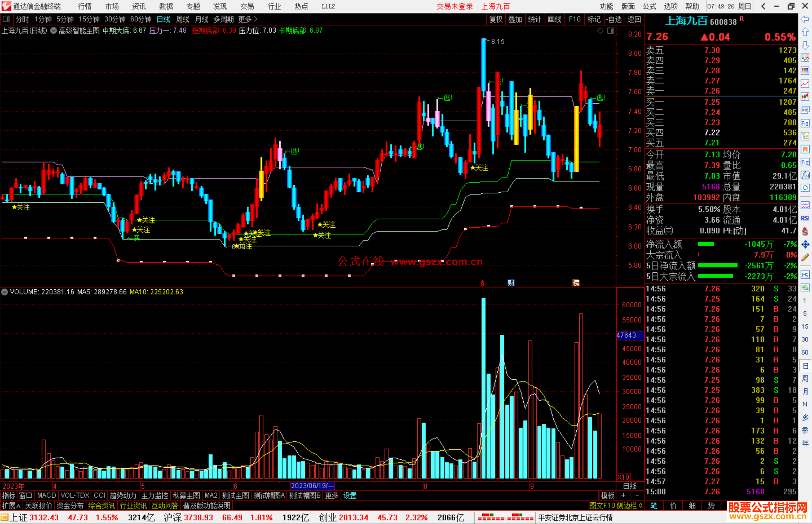The height and width of the screenshot is (524, 812).
Task: Click the 模板 button
Action: pyautogui.click(x=607, y=495)
